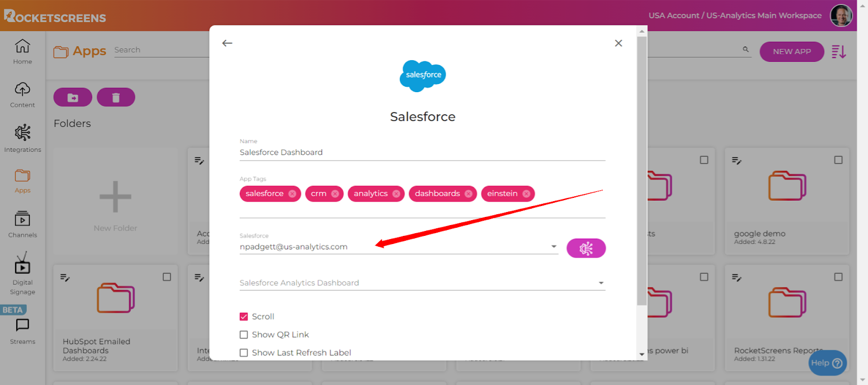Open Digital Signage section
Screen dimensions: 868x385
(x=22, y=274)
